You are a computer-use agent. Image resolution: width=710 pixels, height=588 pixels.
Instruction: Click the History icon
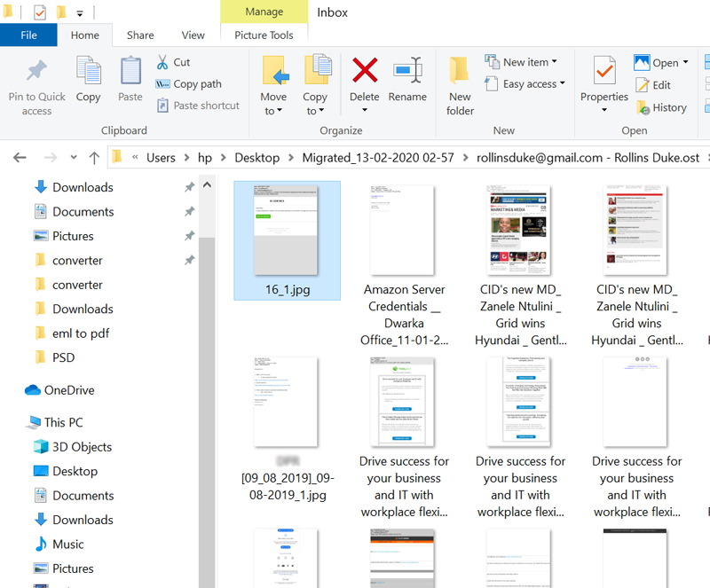tap(643, 107)
